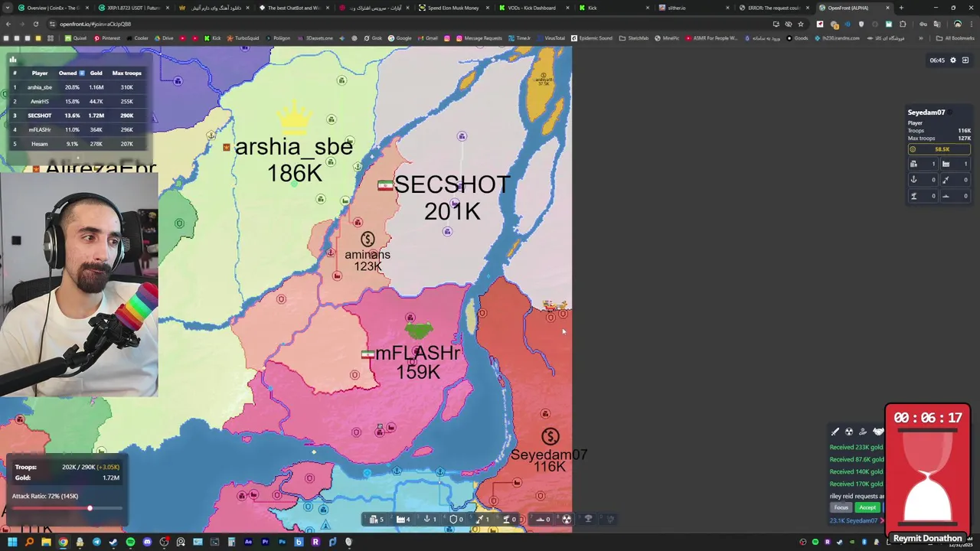Select the atom bomb nuke icon in bottom bar
Image resolution: width=980 pixels, height=551 pixels.
[x=567, y=519]
